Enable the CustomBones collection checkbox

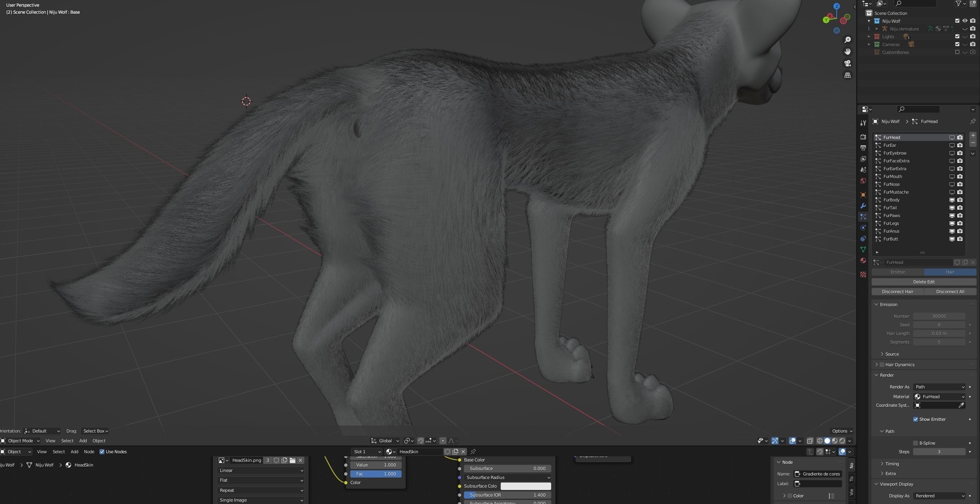(x=957, y=52)
